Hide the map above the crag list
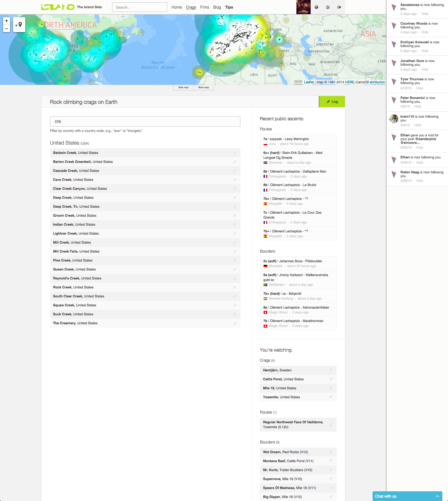The image size is (448, 501). click(x=183, y=87)
